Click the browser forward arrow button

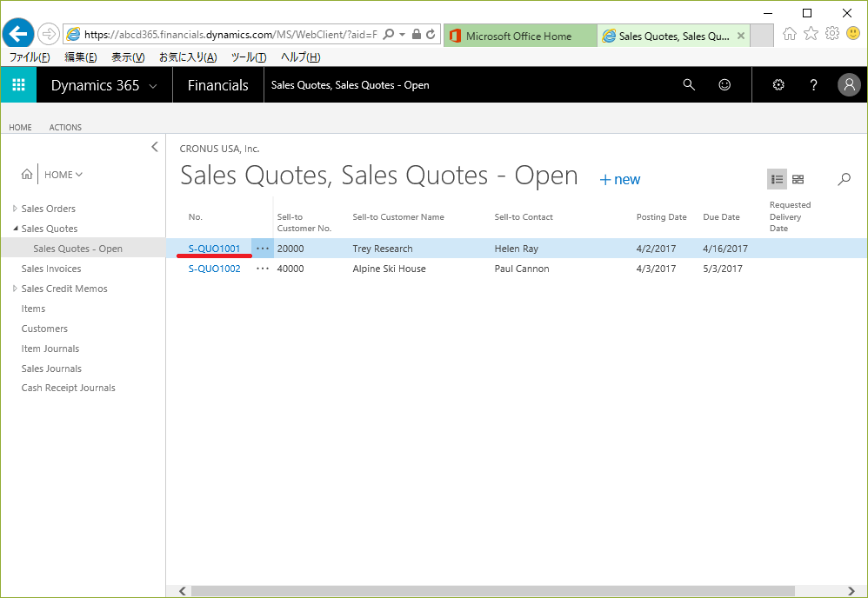click(x=49, y=34)
